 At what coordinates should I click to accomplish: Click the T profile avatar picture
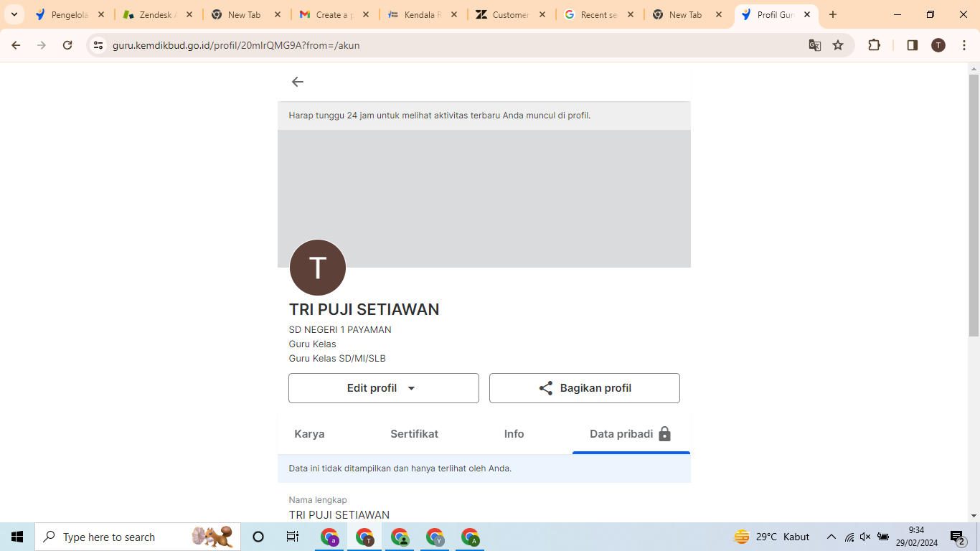pyautogui.click(x=318, y=268)
